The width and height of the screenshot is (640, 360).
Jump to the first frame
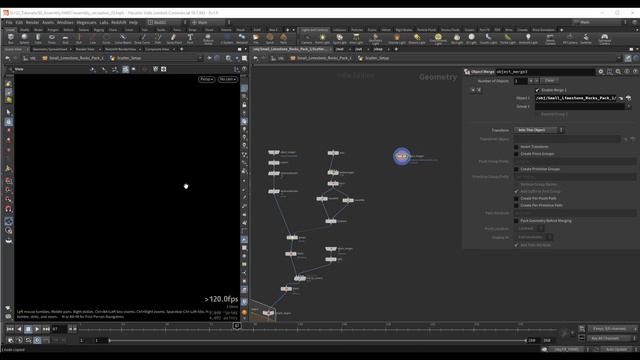tap(10, 329)
